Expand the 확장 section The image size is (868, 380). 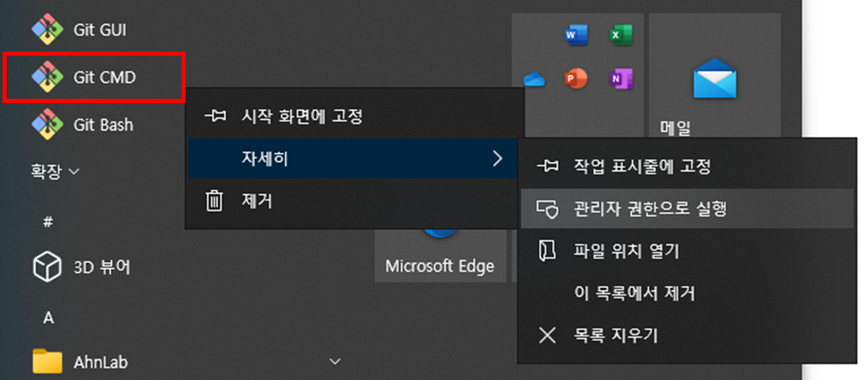[x=55, y=171]
